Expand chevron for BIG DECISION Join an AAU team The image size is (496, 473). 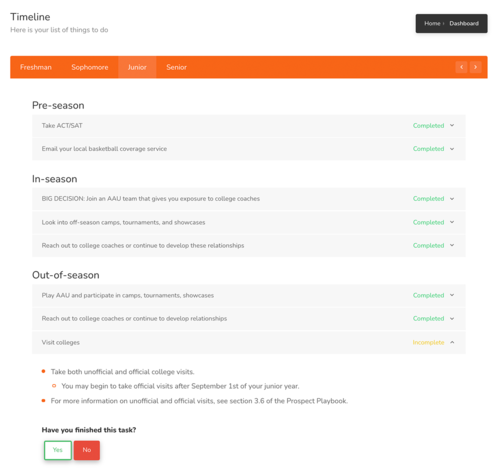pos(452,199)
